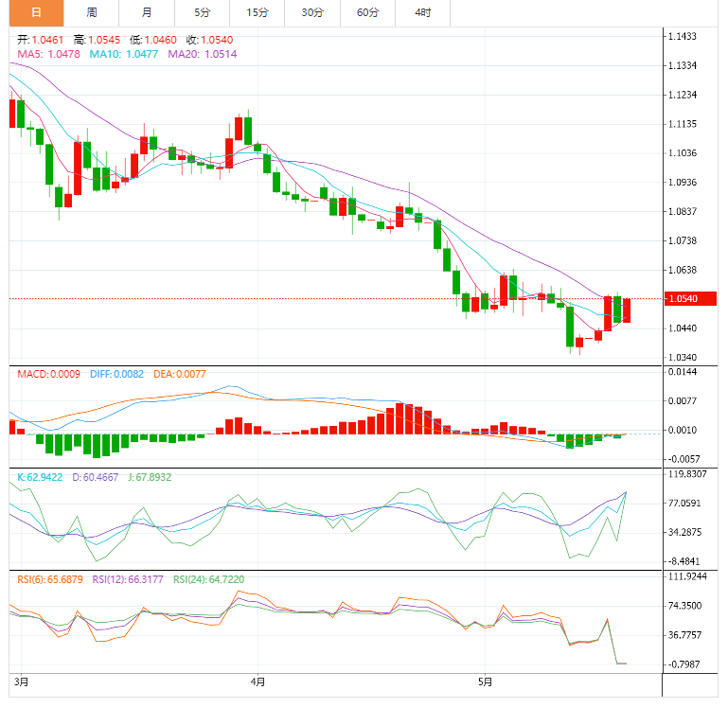Screen dimensions: 728x708
Task: Click the 高: 1.0545 high price value
Action: point(98,40)
